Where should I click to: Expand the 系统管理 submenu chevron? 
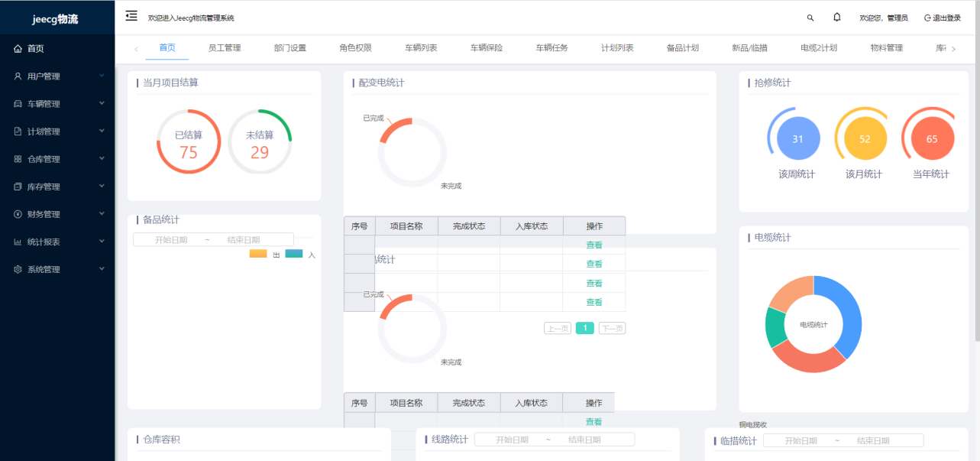click(x=102, y=268)
